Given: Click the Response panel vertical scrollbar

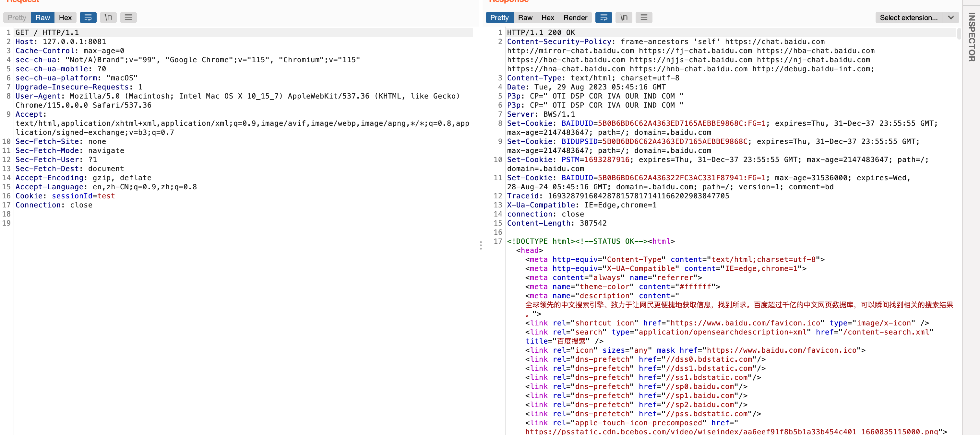Looking at the screenshot, I should click(x=959, y=34).
